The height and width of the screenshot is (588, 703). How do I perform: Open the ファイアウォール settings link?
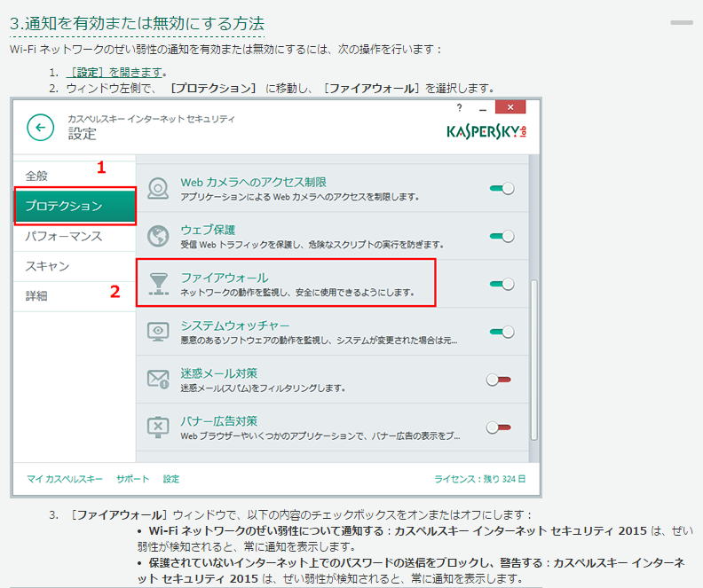225,278
